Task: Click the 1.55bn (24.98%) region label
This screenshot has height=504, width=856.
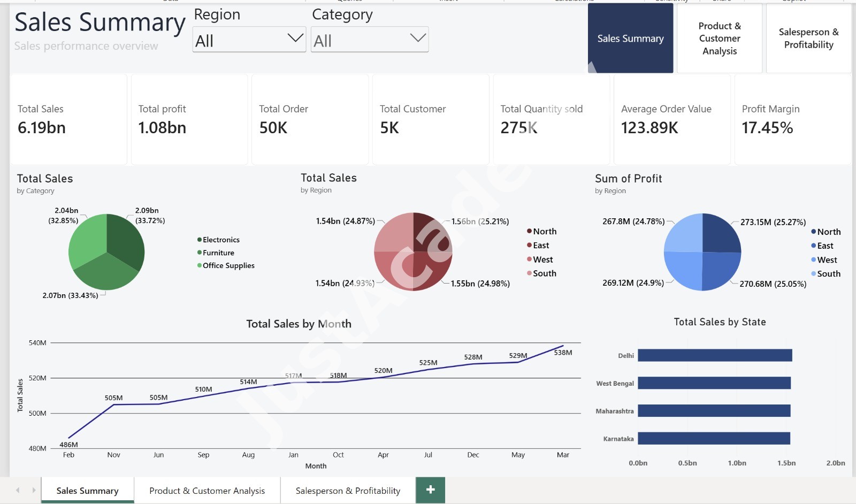Action: coord(480,284)
